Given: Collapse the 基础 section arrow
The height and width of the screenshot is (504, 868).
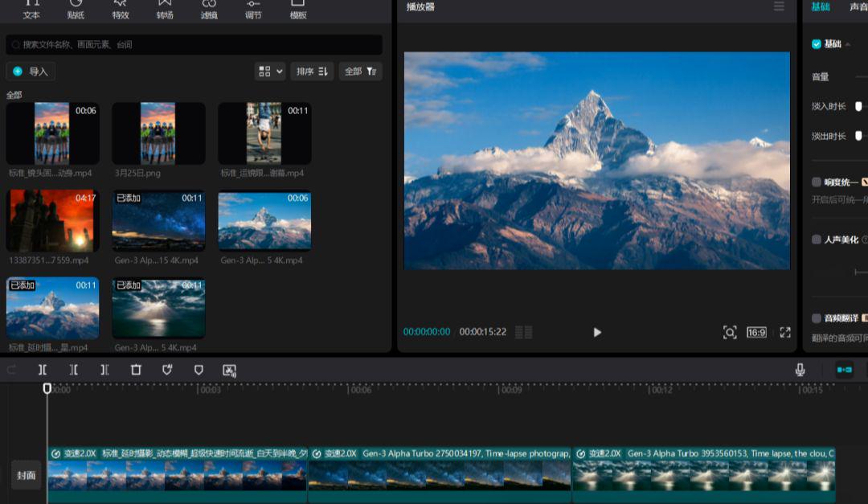Looking at the screenshot, I should tap(848, 44).
